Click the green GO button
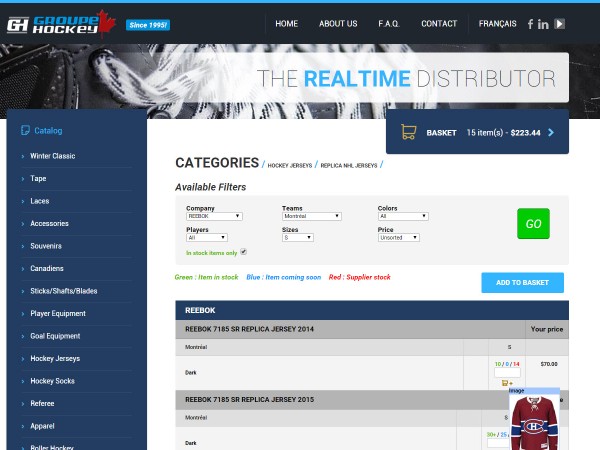This screenshot has height=450, width=600. (x=533, y=223)
